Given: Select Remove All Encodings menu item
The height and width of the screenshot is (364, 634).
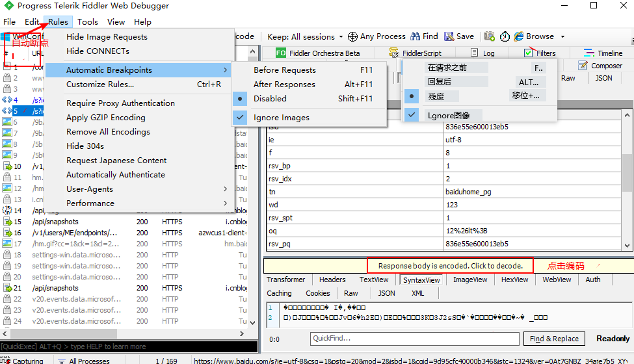Looking at the screenshot, I should pos(108,132).
